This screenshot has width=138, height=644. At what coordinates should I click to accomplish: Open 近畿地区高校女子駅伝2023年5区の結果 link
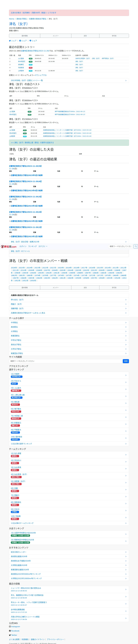(27, 175)
